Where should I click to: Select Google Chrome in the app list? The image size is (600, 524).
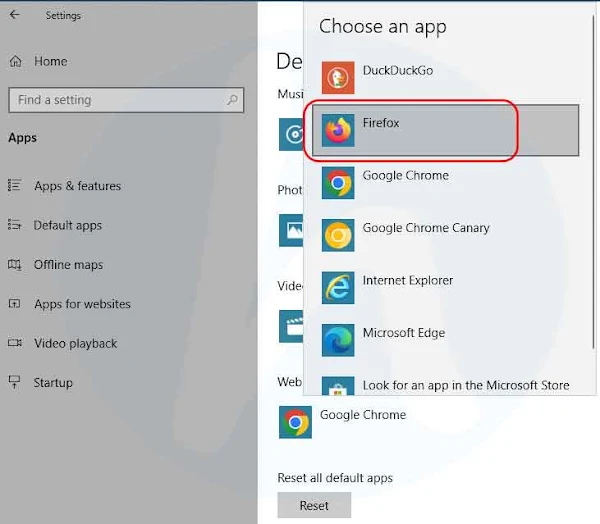pos(405,175)
